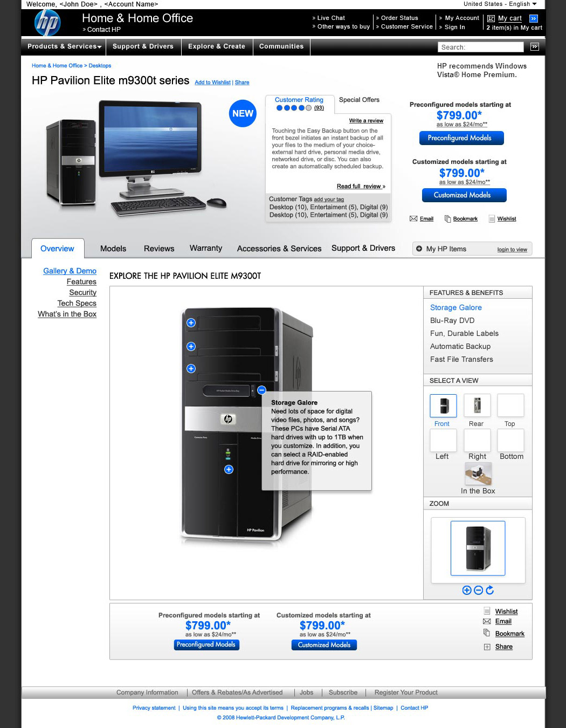Click the zoom preview thumbnail
Viewport: 566px width, 728px height.
[478, 548]
